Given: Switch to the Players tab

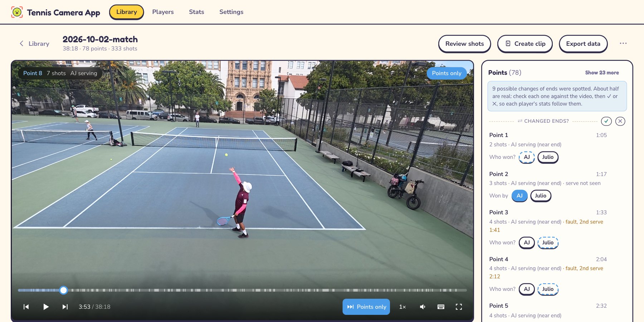Looking at the screenshot, I should click(163, 12).
